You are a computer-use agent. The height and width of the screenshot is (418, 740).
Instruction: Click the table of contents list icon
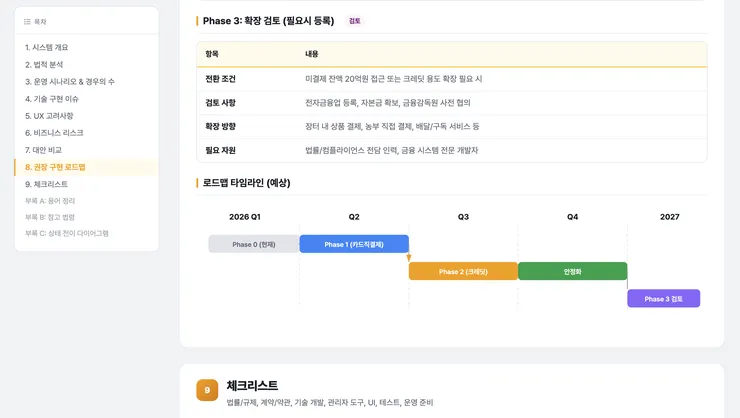point(27,22)
